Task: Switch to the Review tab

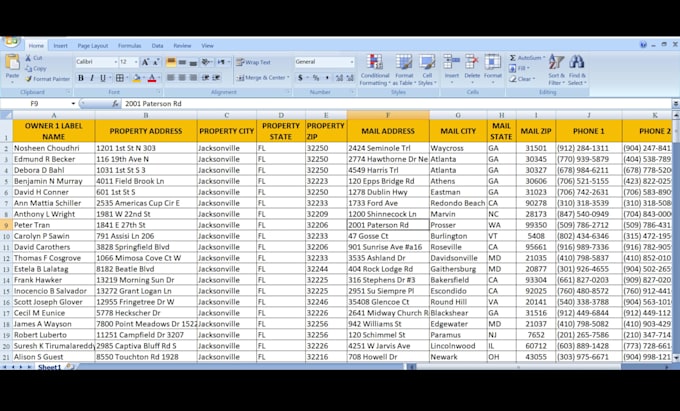Action: [182, 46]
